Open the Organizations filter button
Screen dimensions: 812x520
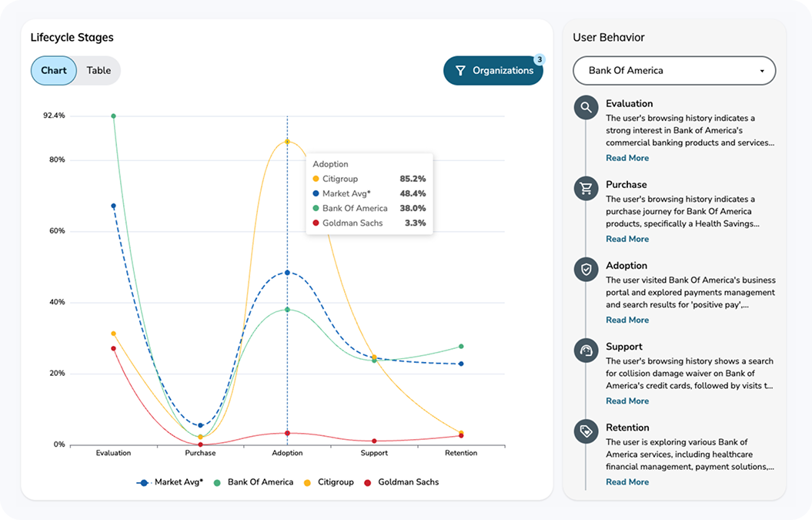pyautogui.click(x=493, y=71)
